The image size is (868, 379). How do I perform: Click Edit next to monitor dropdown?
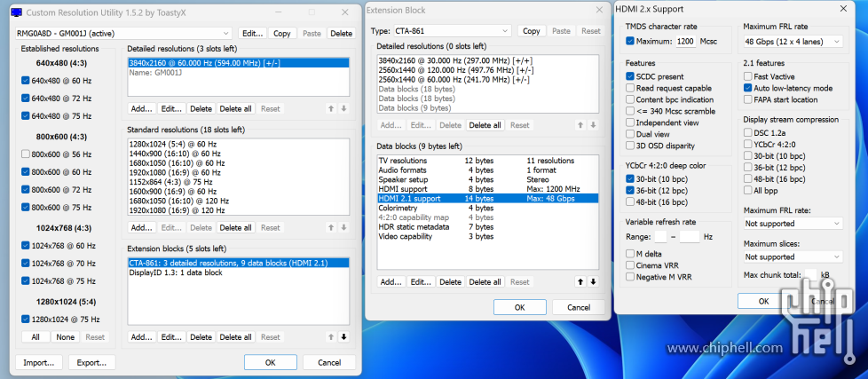(252, 33)
